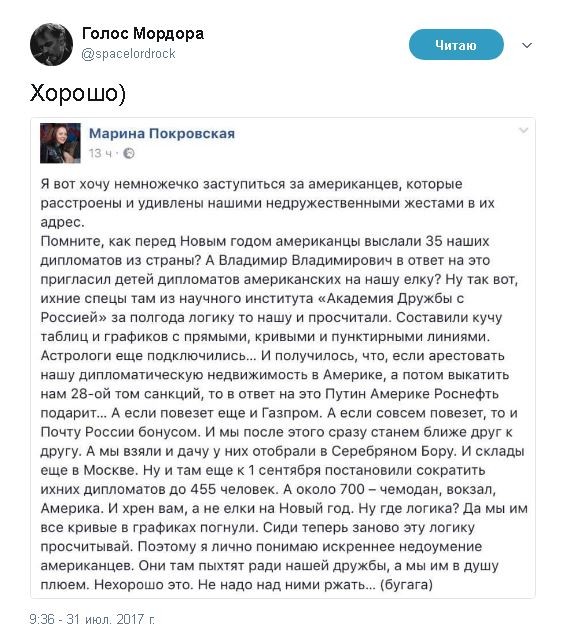Image resolution: width=565 pixels, height=633 pixels.
Task: Click the 13 ч post timestamp
Action: (100, 153)
